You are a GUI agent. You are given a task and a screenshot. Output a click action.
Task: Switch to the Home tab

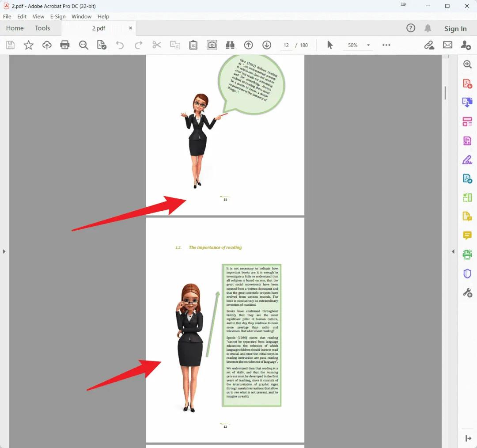tap(15, 28)
